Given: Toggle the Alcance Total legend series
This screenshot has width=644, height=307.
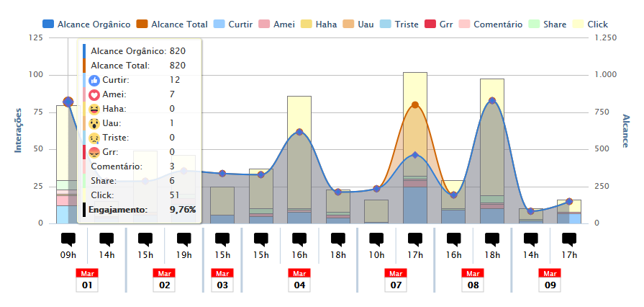Looking at the screenshot, I should coord(179,25).
